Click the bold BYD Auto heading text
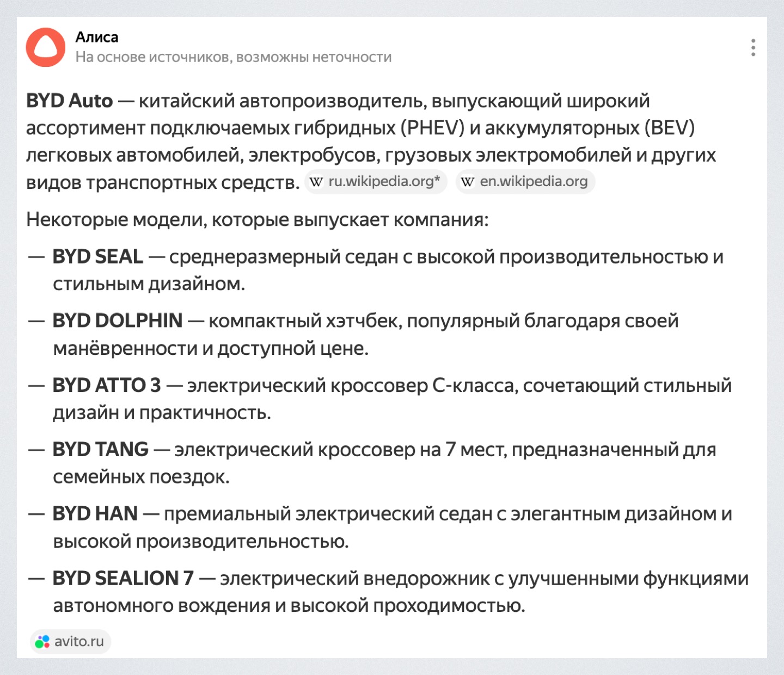 (70, 101)
